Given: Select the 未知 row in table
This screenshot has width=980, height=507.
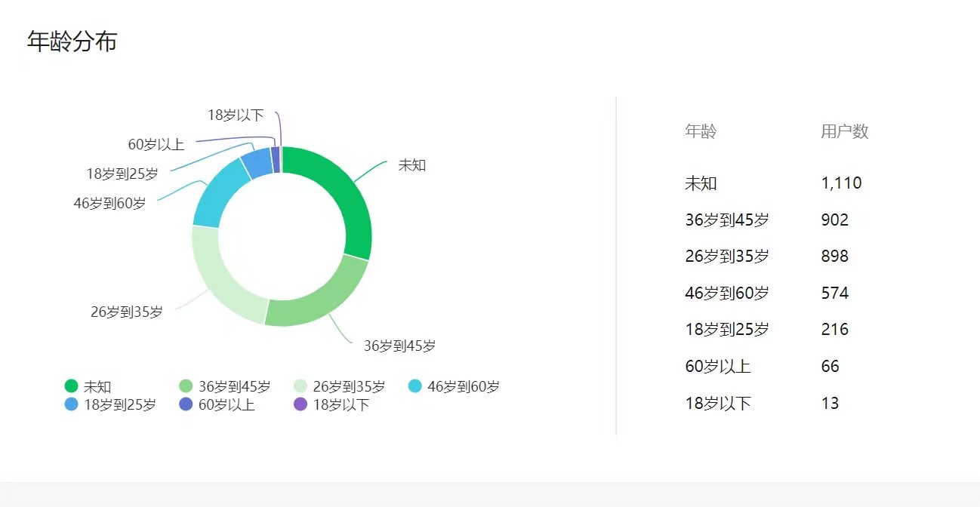Looking at the screenshot, I should (774, 183).
